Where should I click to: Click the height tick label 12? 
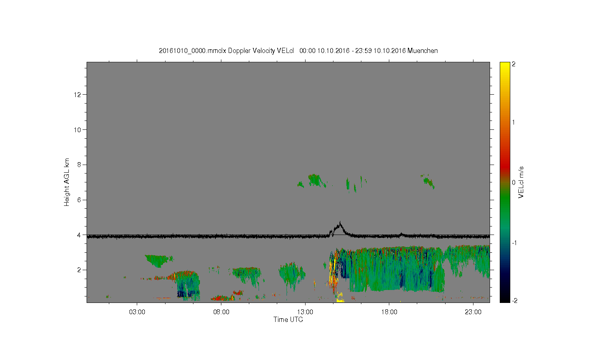[x=78, y=95]
